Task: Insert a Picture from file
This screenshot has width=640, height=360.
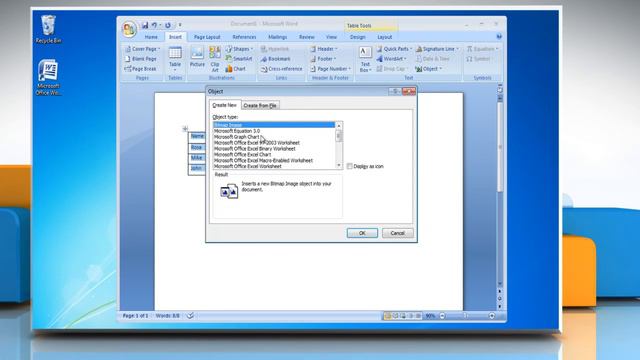Action: pos(197,57)
